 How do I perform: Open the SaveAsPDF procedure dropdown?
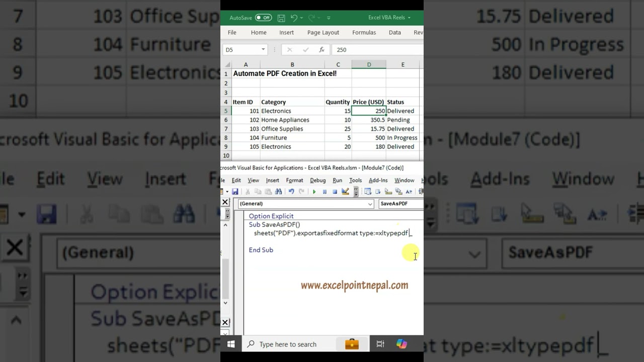tap(401, 204)
